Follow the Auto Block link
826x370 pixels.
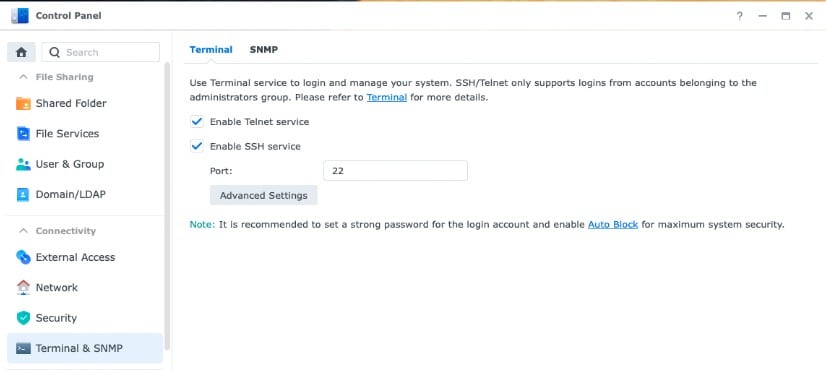(x=613, y=225)
